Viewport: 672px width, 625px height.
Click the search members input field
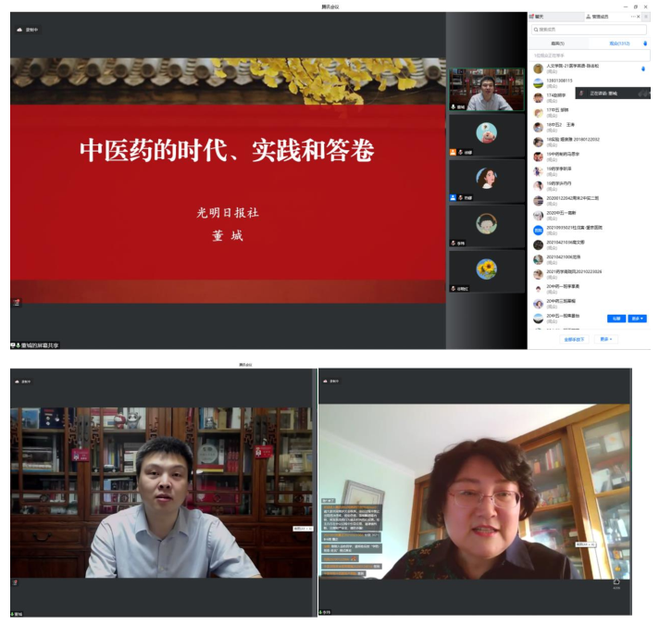click(589, 30)
